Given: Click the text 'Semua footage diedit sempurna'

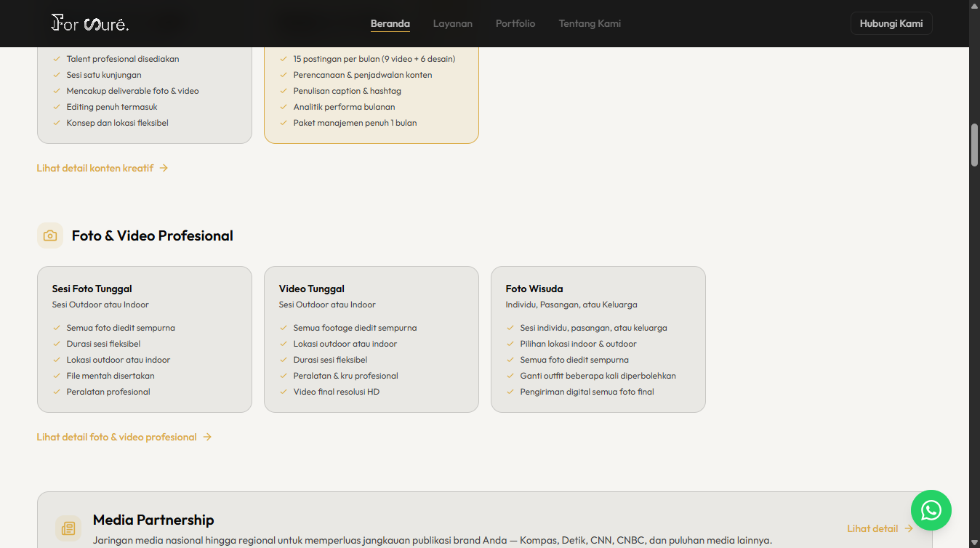Looking at the screenshot, I should (356, 328).
